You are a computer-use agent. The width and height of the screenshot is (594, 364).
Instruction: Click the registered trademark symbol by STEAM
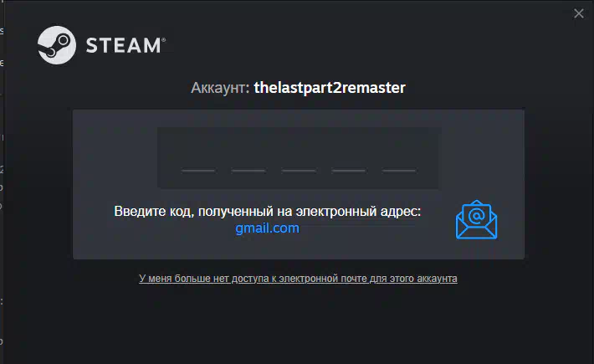(164, 39)
